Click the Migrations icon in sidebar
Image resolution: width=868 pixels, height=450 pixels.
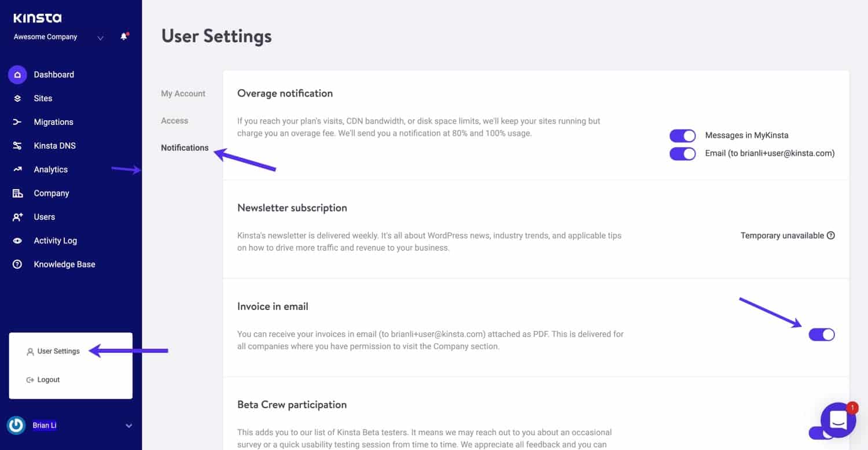(x=17, y=122)
